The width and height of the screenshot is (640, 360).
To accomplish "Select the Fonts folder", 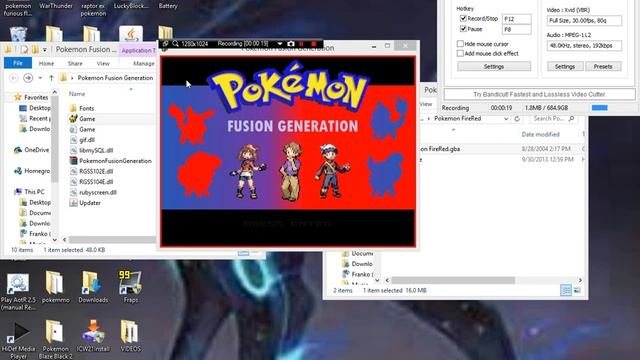I will [x=87, y=108].
